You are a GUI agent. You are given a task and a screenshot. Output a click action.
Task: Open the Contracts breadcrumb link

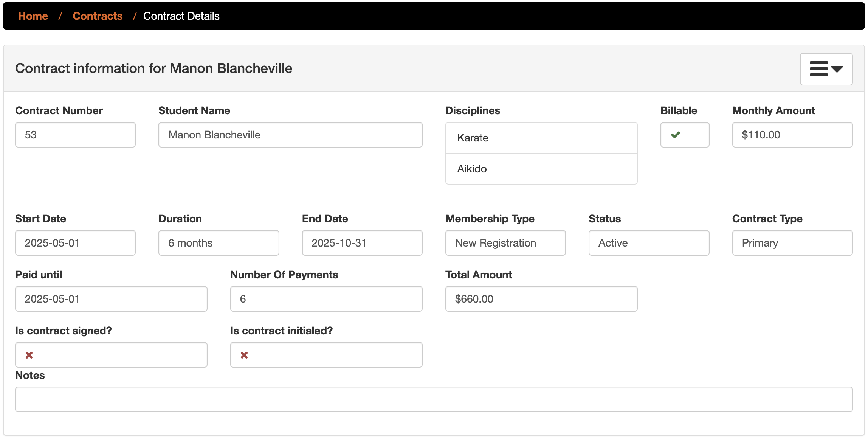coord(98,16)
